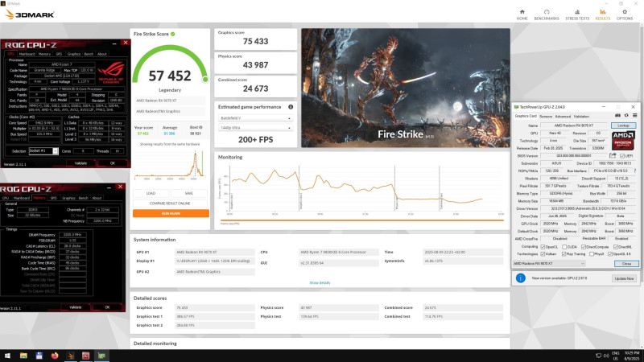The width and height of the screenshot is (644, 362).
Task: Open the taskbar clock and date
Action: pos(632,356)
